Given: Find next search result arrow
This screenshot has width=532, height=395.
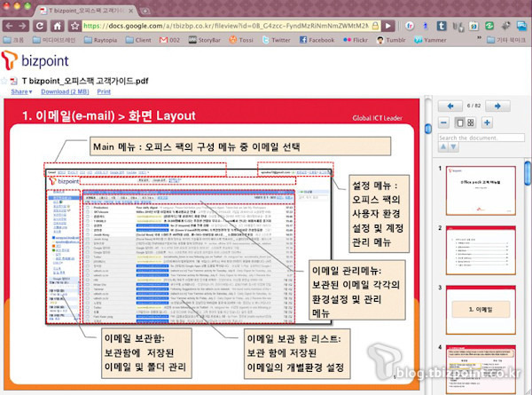Looking at the screenshot, I should coord(454,147).
